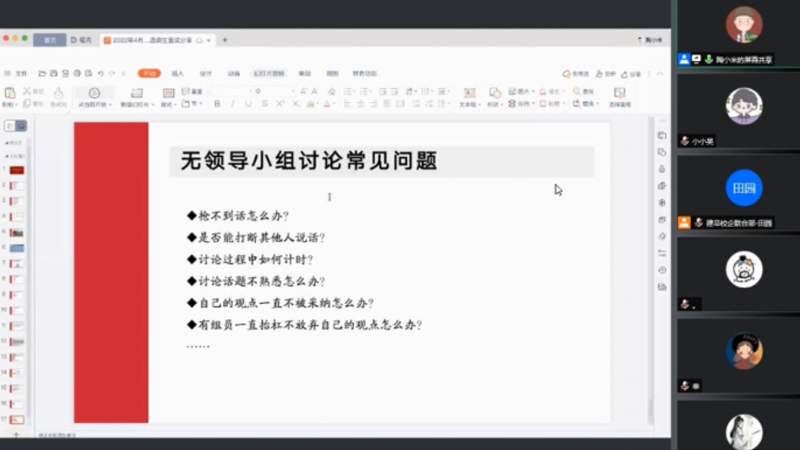Open the Insert ribbon tab
The height and width of the screenshot is (450, 800).
coord(177,73)
